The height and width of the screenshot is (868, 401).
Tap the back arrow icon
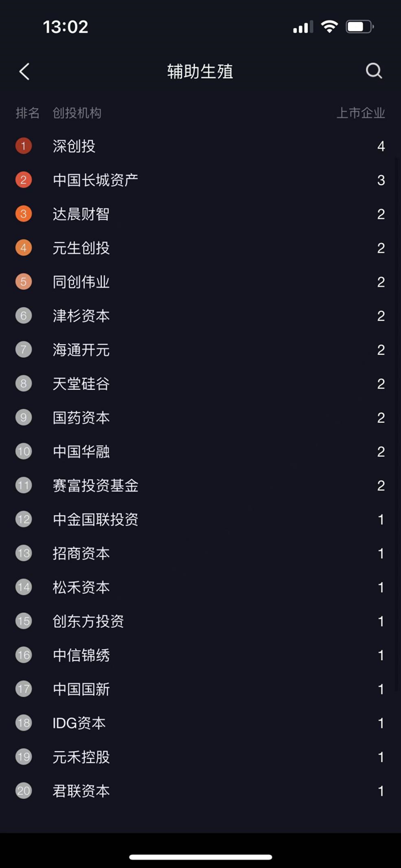pyautogui.click(x=24, y=72)
